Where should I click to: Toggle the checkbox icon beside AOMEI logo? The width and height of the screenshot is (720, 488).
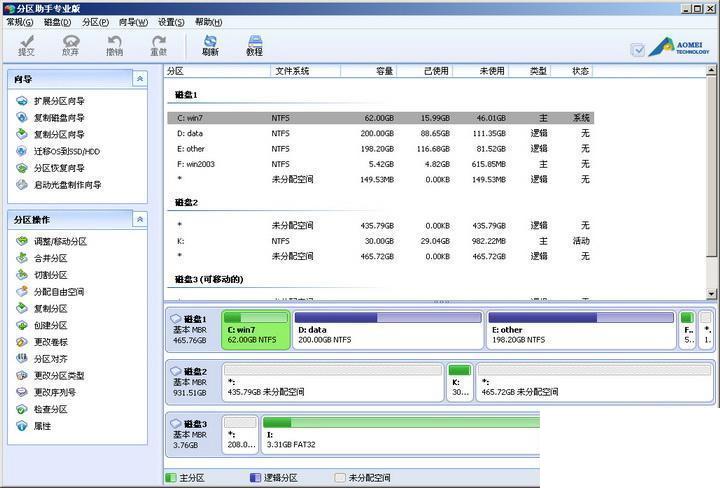pyautogui.click(x=638, y=50)
